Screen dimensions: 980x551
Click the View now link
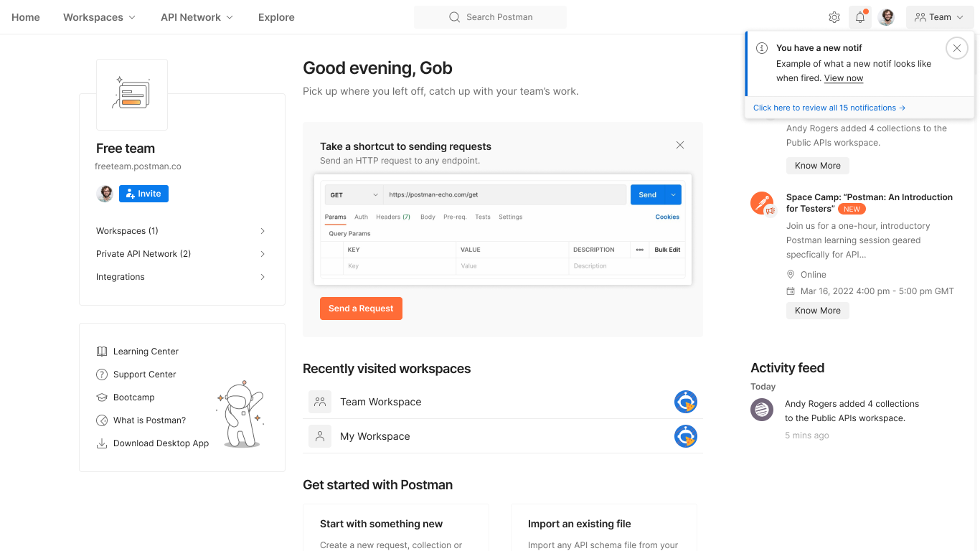(x=843, y=78)
